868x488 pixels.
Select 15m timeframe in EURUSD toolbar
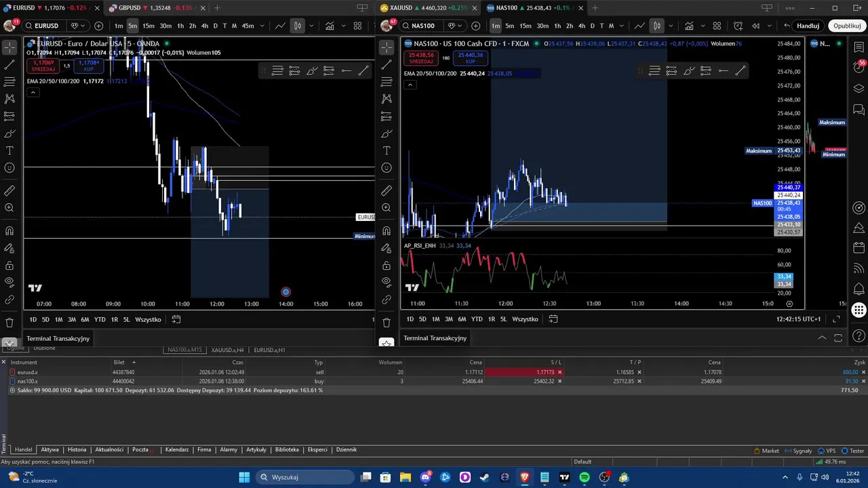(x=148, y=26)
